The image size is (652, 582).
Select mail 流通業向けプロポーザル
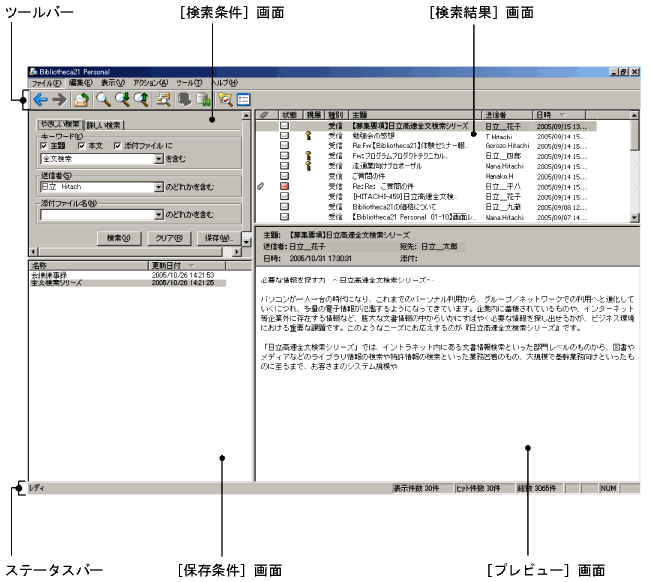[x=387, y=166]
